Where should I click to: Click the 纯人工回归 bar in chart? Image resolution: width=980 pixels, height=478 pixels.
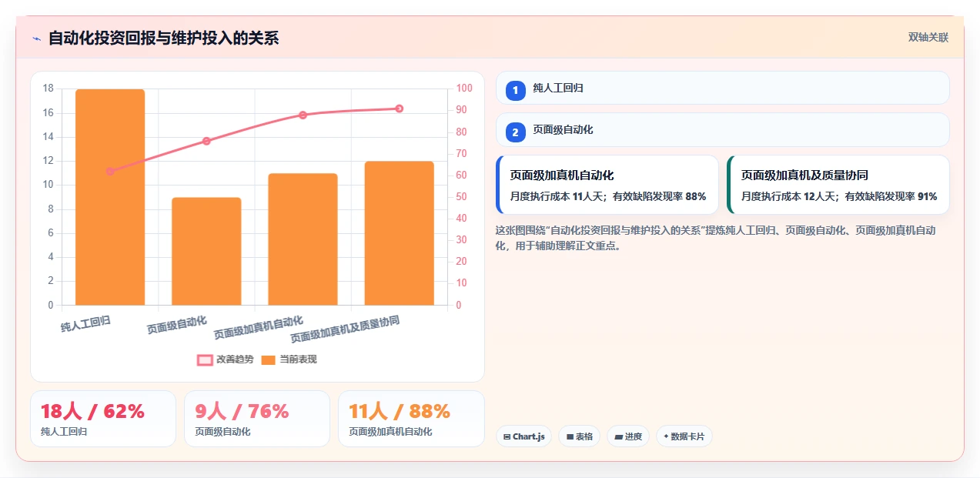point(110,197)
